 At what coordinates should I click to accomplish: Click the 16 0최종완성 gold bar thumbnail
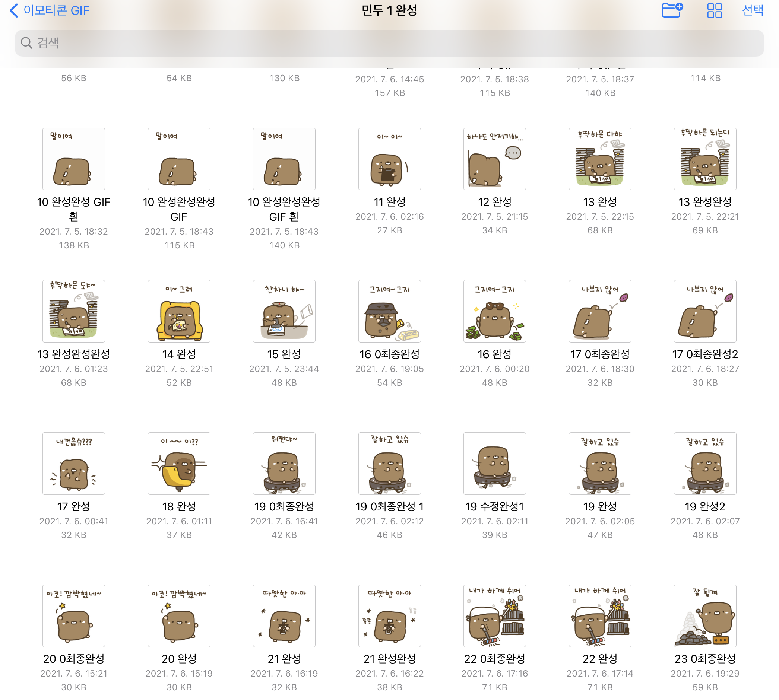[390, 311]
